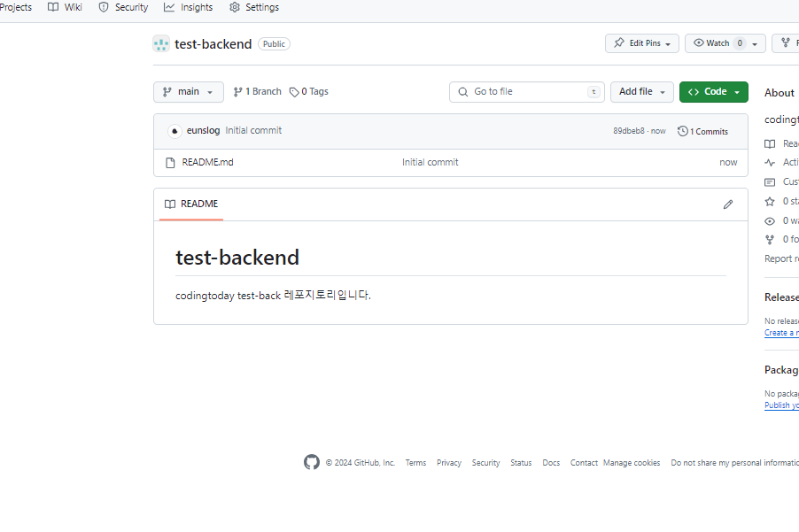Screen dimensions: 799x532
Task: Click the Activity pulse icon in About
Action: 770,163
